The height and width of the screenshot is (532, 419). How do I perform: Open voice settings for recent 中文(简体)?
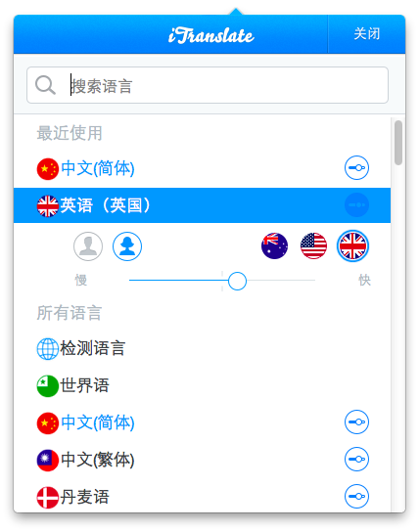tap(356, 167)
